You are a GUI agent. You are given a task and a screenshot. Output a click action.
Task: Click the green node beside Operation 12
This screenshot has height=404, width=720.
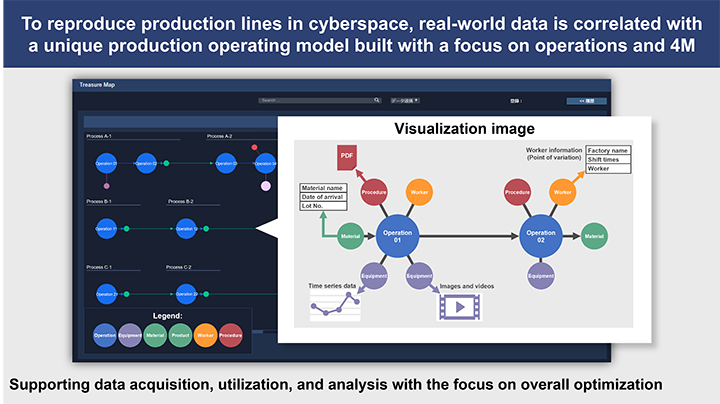point(206,229)
